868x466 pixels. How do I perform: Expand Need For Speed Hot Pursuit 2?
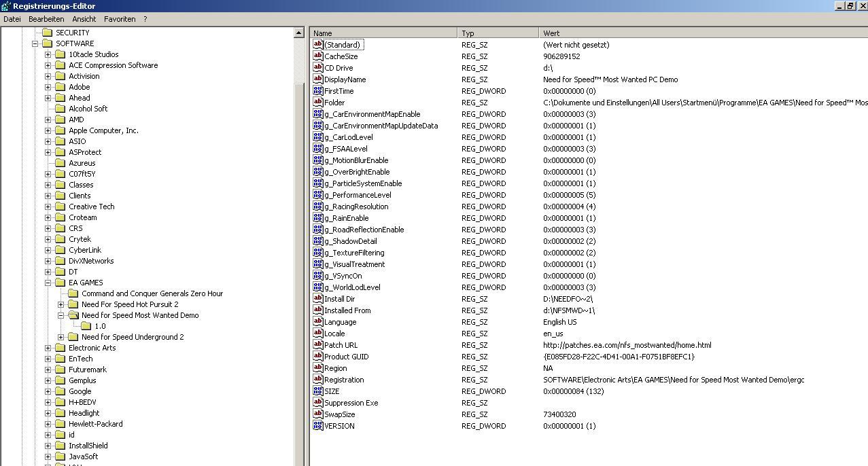pyautogui.click(x=61, y=304)
